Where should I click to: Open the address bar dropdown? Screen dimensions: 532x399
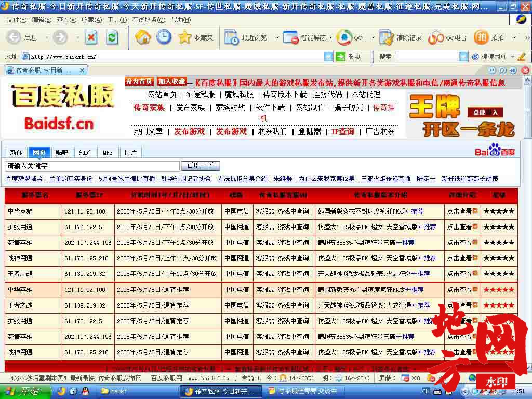tap(328, 57)
